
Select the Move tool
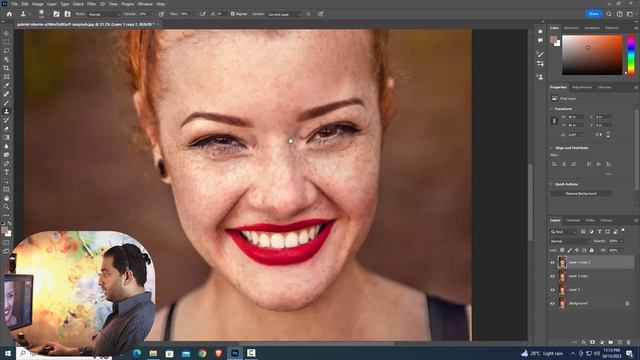click(x=6, y=33)
